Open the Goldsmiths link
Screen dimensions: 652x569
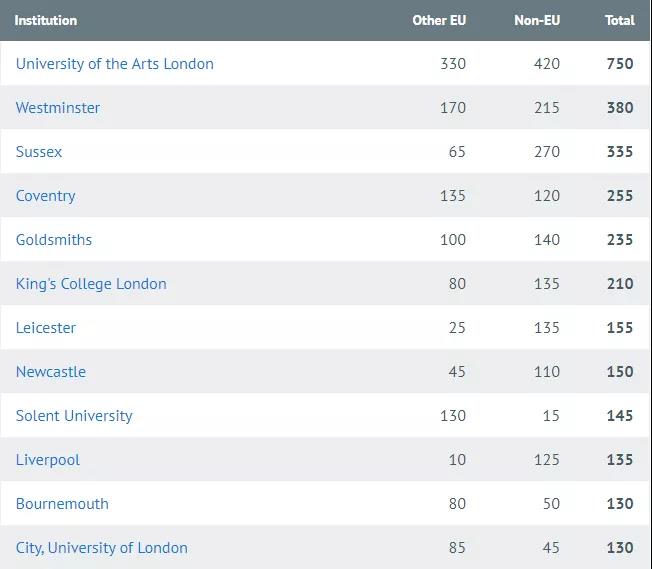point(54,240)
